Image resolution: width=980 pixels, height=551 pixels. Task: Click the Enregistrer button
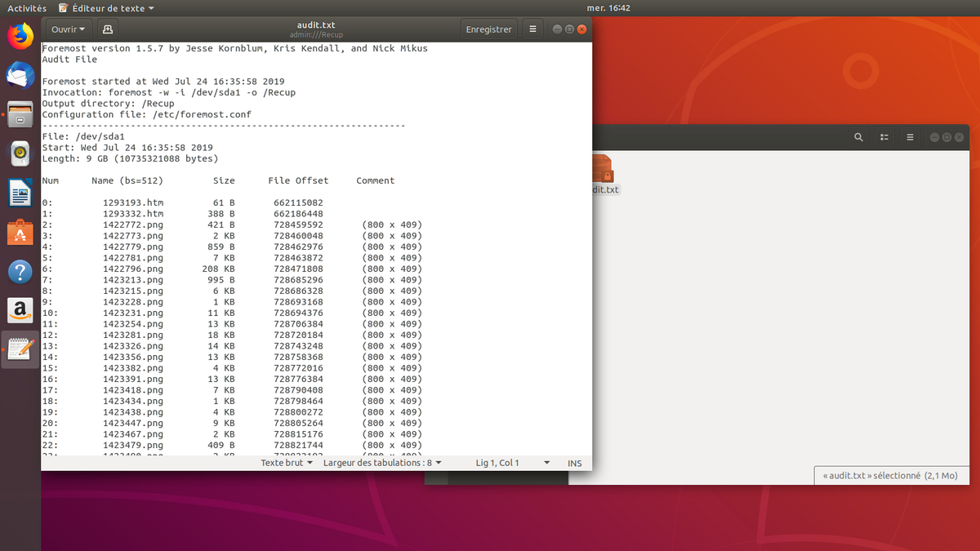[x=488, y=29]
